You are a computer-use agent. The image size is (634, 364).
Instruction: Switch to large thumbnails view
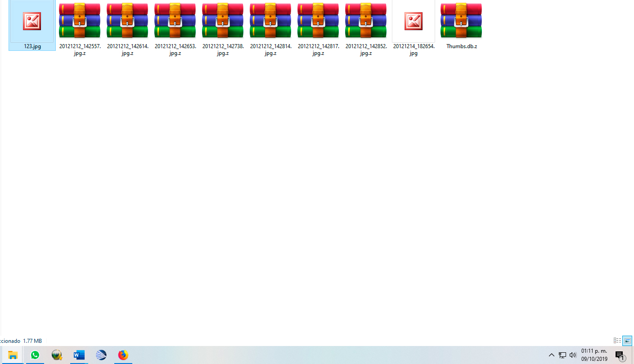(x=627, y=341)
